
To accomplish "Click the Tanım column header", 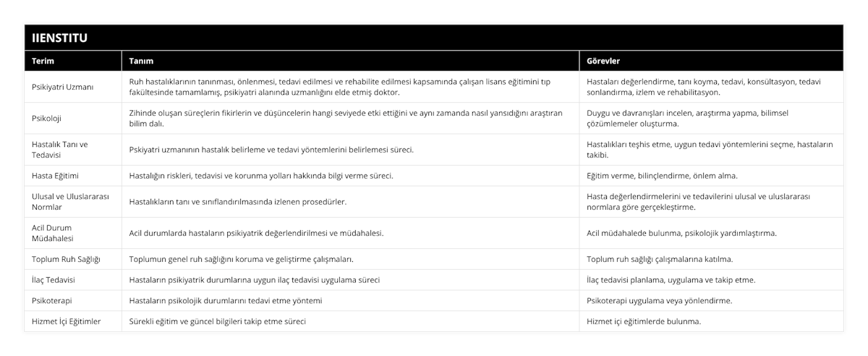I will pyautogui.click(x=141, y=62).
